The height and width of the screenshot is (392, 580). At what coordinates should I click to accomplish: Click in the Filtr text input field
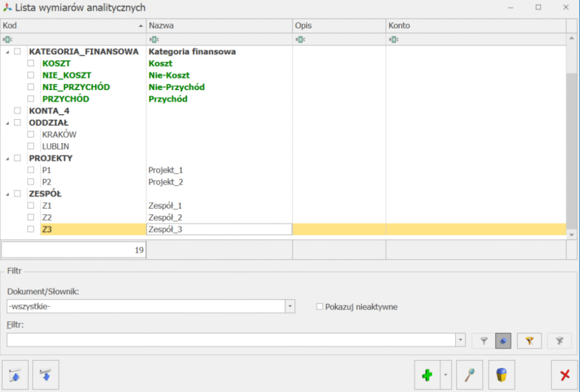(x=231, y=340)
